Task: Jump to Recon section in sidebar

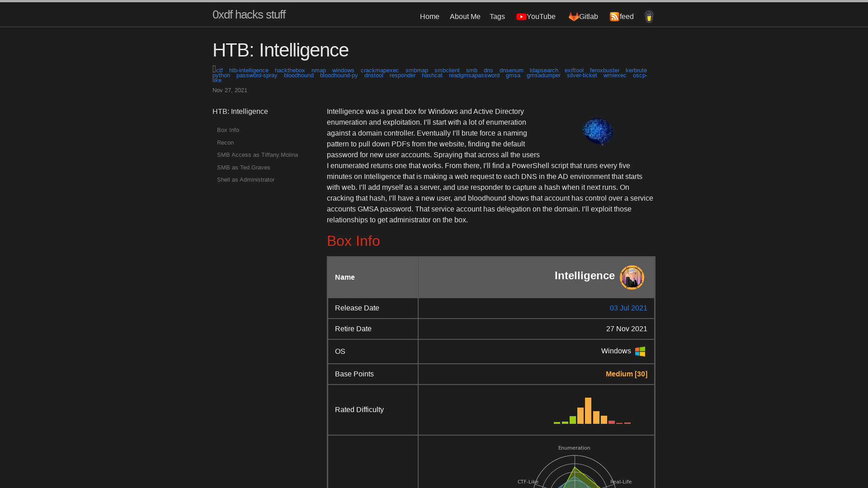Action: 225,143
